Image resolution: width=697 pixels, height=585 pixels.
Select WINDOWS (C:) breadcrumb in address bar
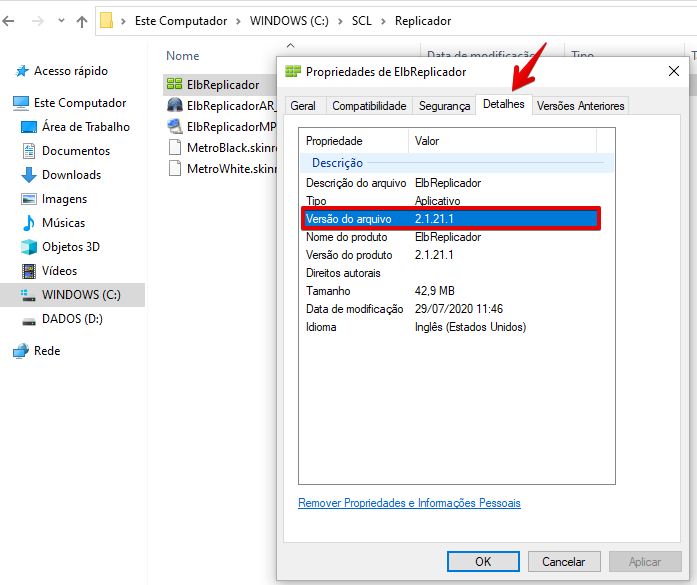tap(289, 21)
